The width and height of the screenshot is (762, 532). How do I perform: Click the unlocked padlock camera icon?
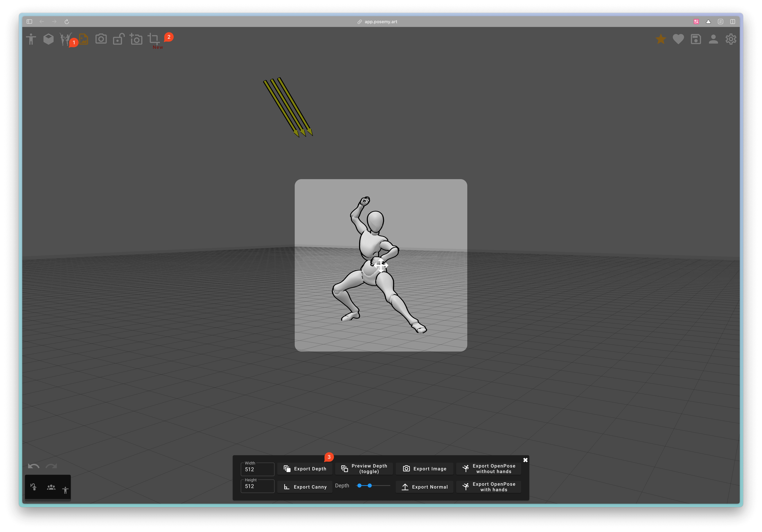(118, 39)
